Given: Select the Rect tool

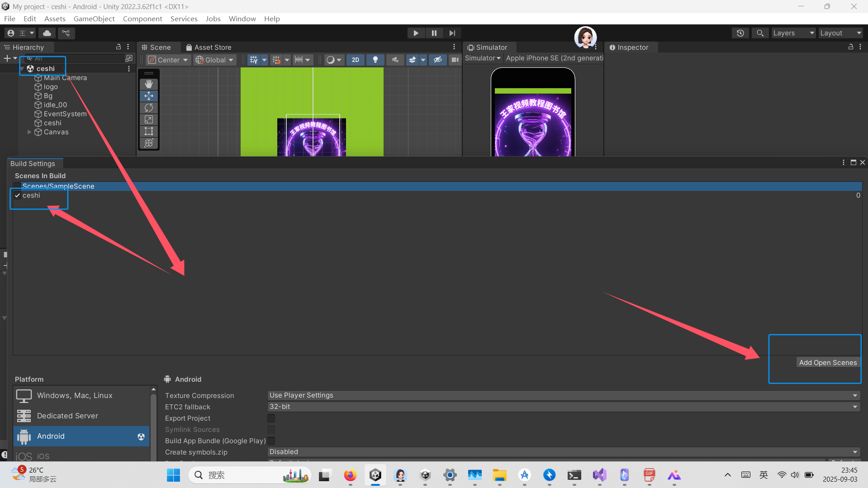Looking at the screenshot, I should point(148,131).
